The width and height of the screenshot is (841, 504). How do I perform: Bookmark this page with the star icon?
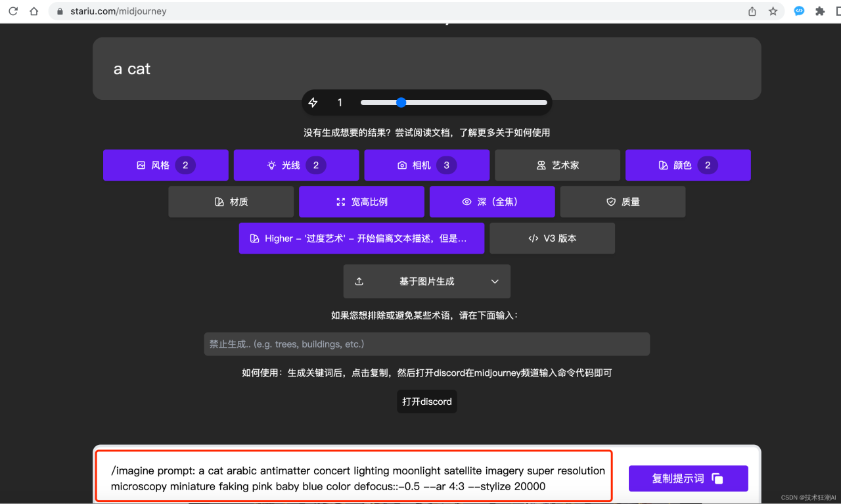click(773, 11)
